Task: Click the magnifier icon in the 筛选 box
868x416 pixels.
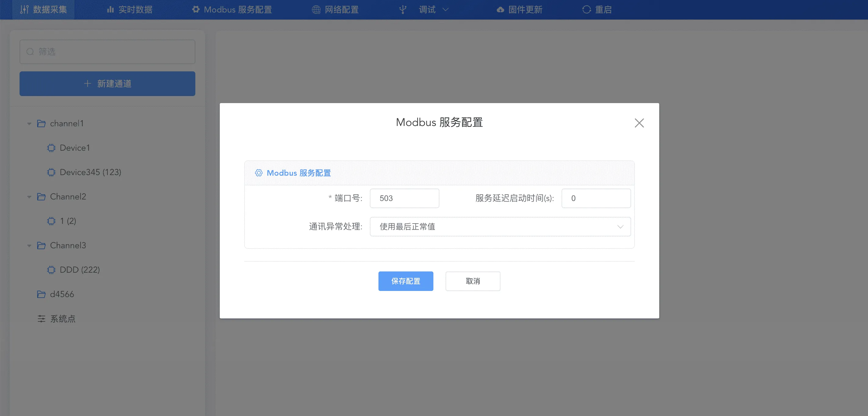Action: pos(30,52)
